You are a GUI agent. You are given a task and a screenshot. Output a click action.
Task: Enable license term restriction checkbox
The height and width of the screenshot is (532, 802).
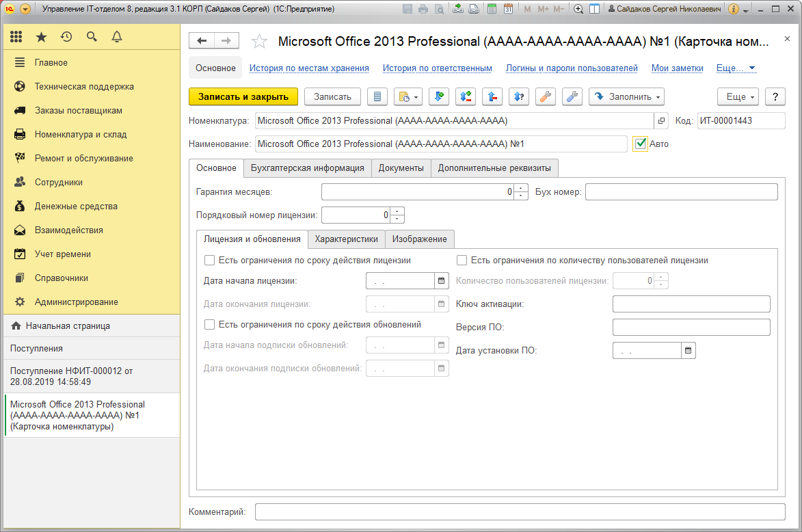point(209,261)
